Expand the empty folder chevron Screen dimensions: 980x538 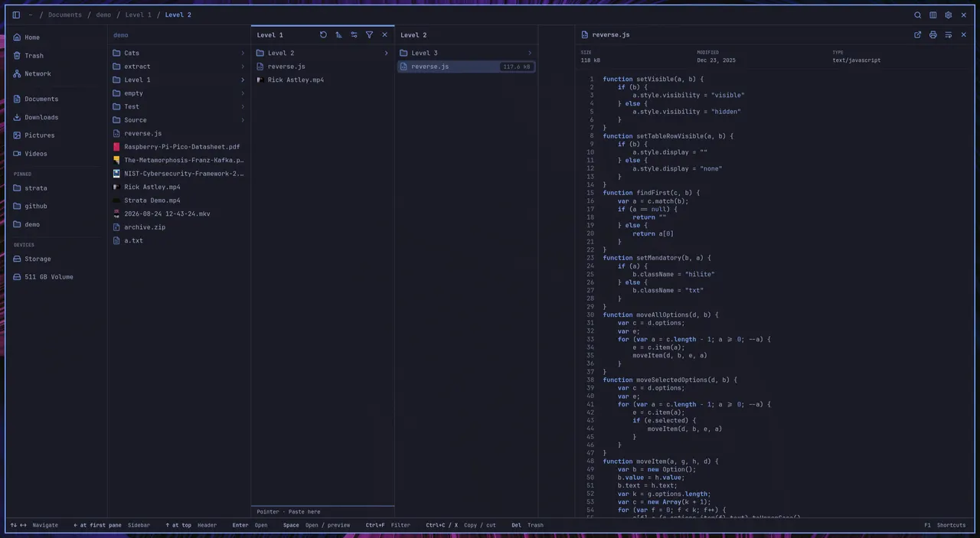click(243, 93)
